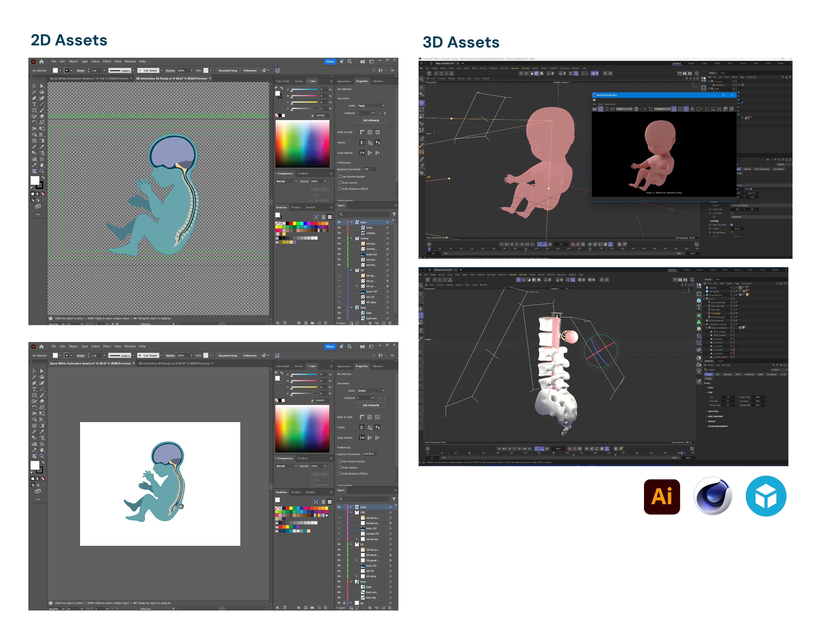The width and height of the screenshot is (821, 644).
Task: Click the blue Sketchfab cube icon
Action: [x=766, y=496]
